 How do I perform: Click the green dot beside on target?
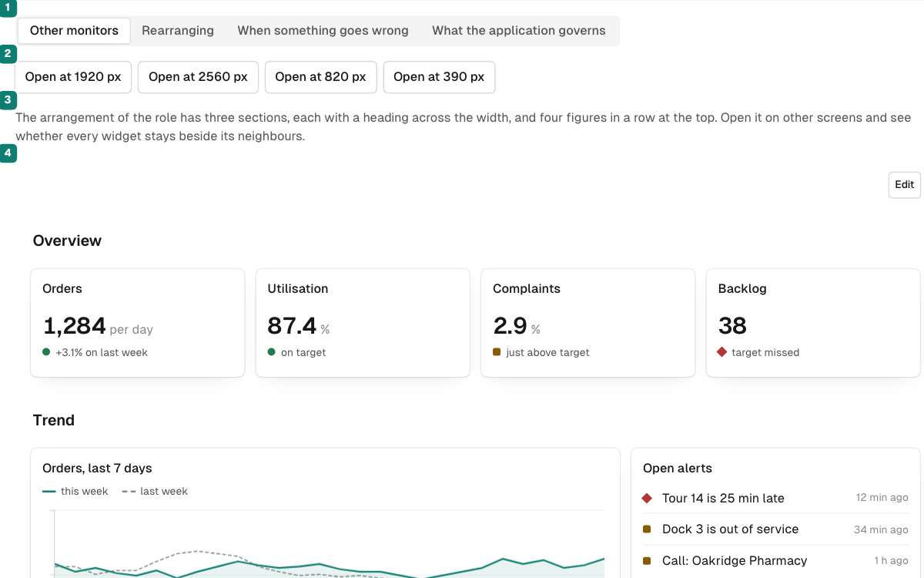point(272,352)
